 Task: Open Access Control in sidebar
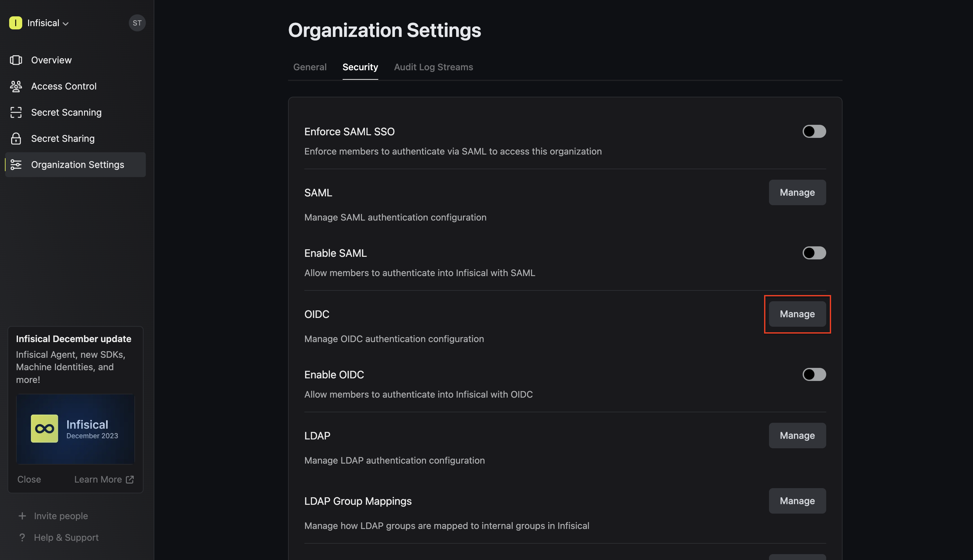click(76, 86)
